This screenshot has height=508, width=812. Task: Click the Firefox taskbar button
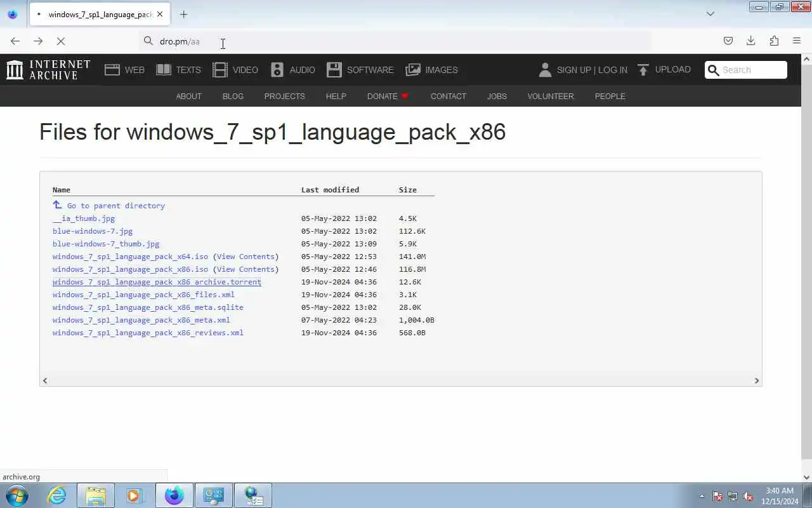pos(174,495)
